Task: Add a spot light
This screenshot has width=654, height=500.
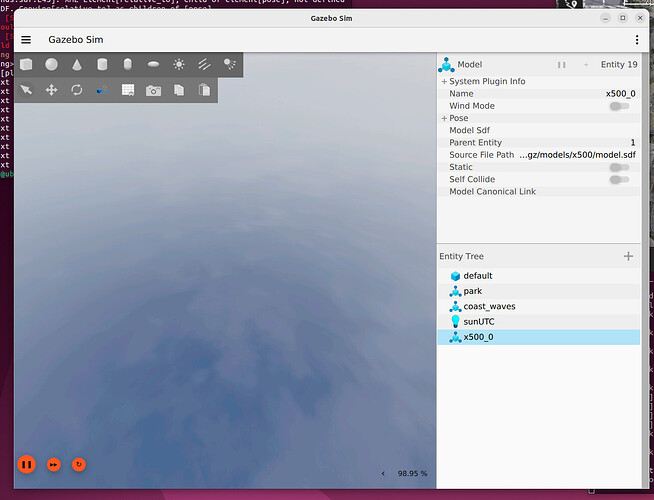Action: [x=230, y=64]
